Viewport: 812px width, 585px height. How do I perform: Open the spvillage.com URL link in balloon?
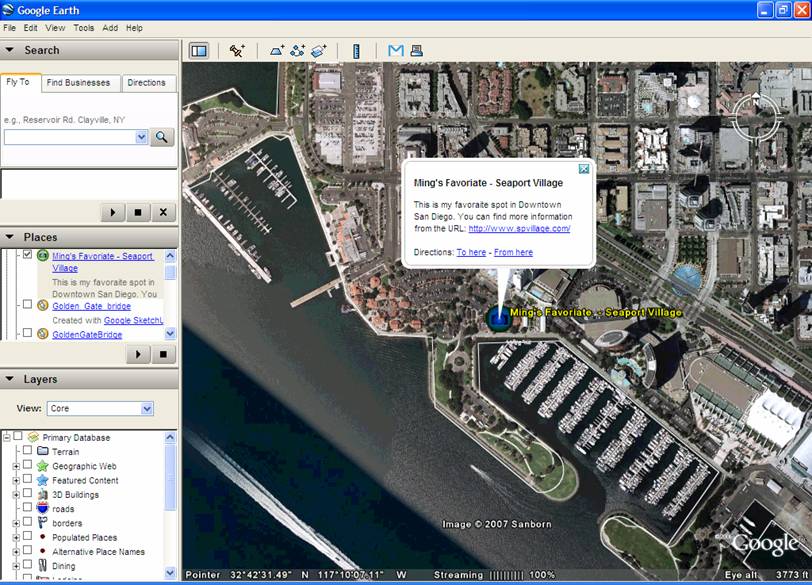519,228
